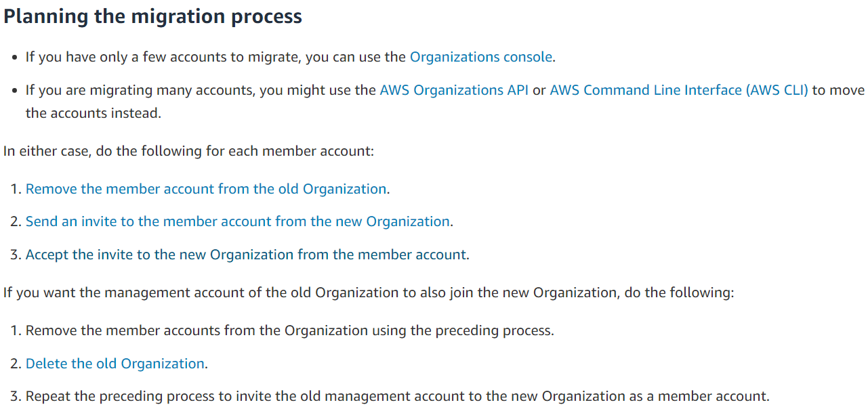The width and height of the screenshot is (868, 411).
Task: Click the 'the accounts instead.' text line
Action: (94, 112)
